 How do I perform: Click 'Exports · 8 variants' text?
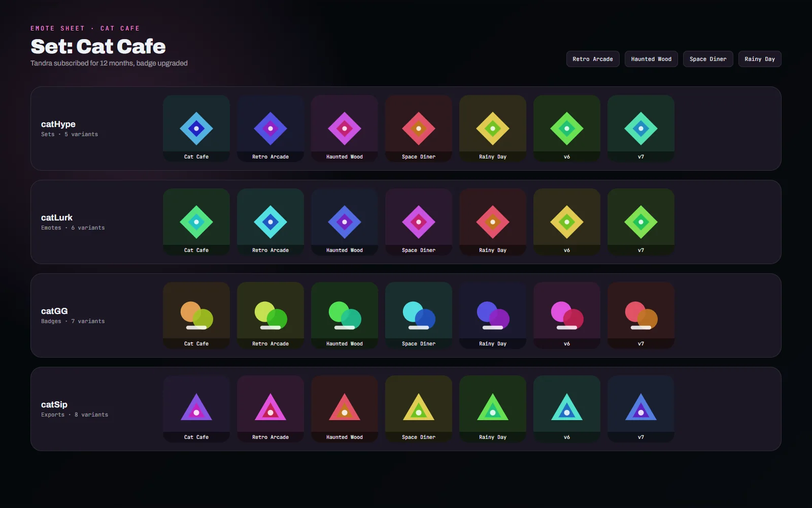pos(75,415)
